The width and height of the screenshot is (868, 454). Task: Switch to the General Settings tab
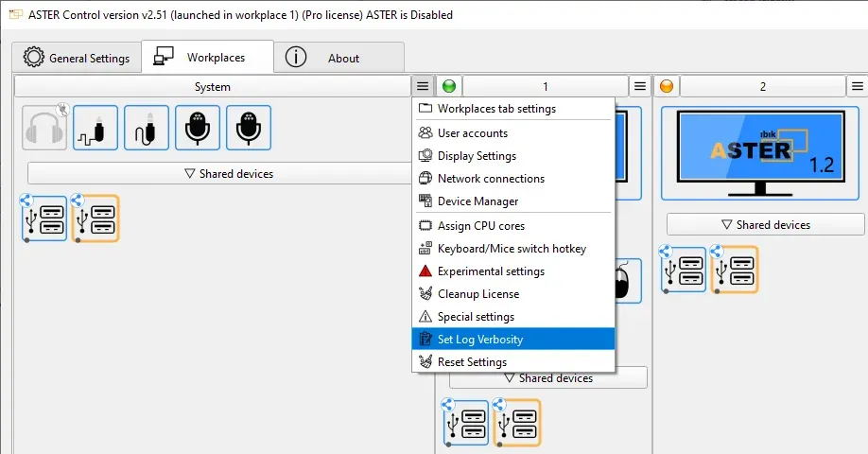[x=77, y=58]
